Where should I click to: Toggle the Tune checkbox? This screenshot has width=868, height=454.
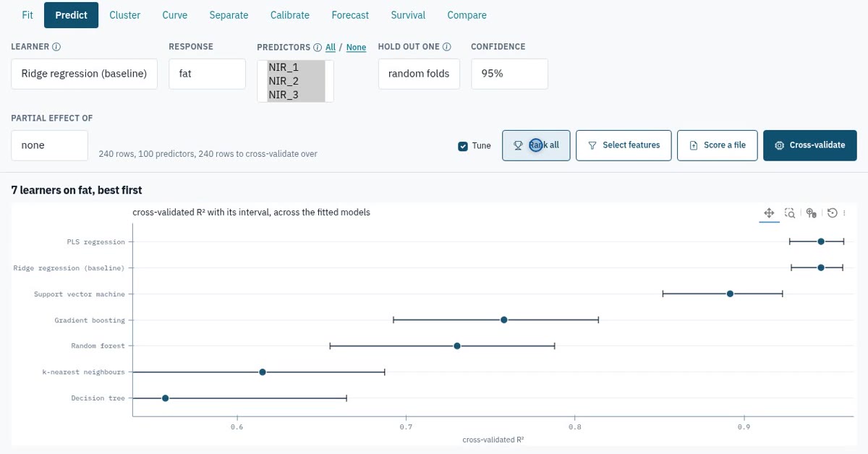coord(463,146)
